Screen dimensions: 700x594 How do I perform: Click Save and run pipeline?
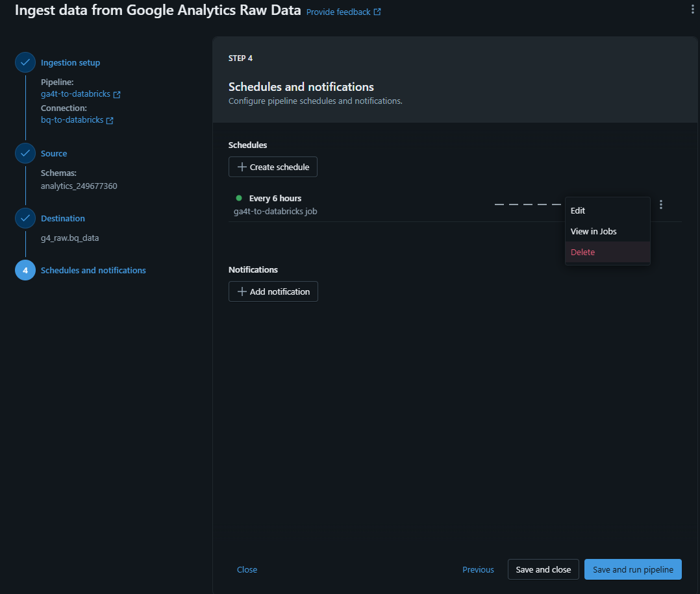point(632,569)
